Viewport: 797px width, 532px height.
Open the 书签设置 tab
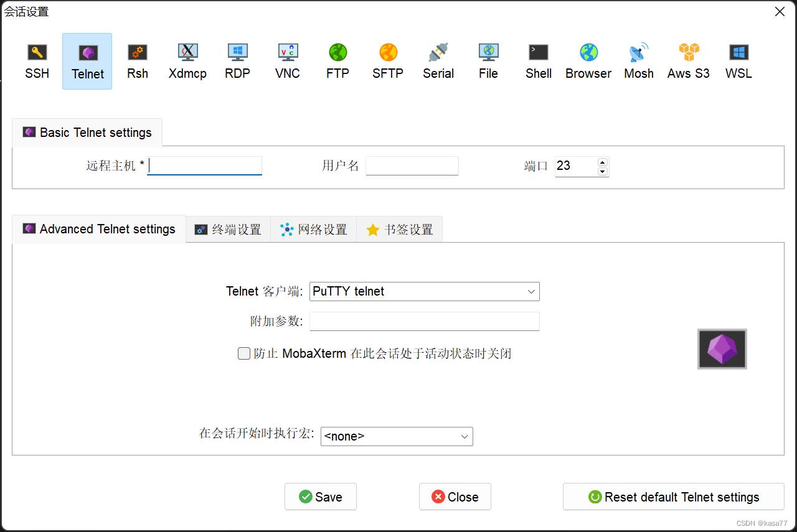click(x=400, y=230)
